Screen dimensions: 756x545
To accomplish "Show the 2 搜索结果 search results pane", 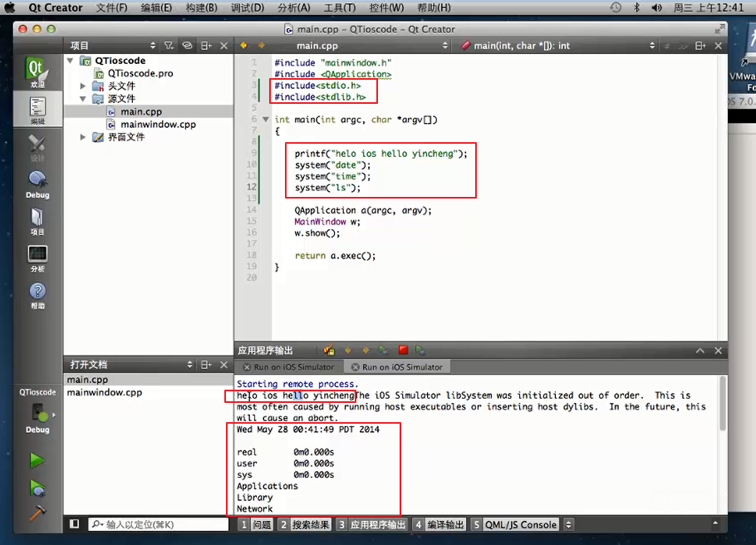I will [x=305, y=524].
